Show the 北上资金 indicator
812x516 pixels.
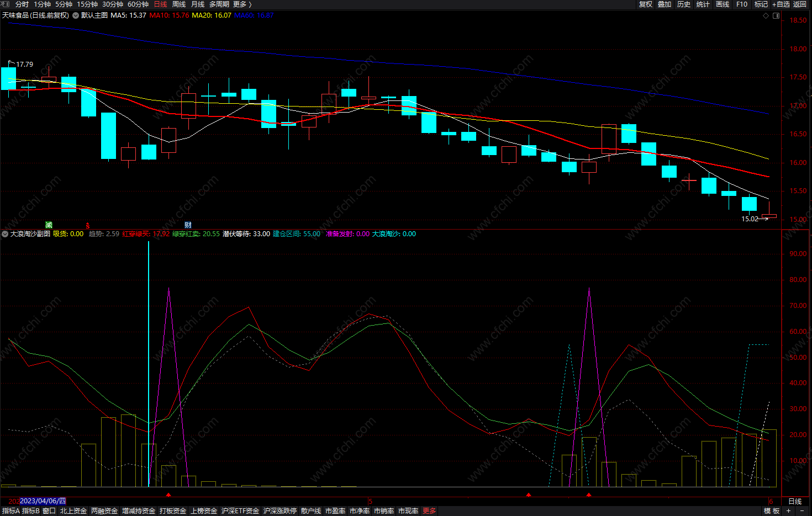click(73, 511)
